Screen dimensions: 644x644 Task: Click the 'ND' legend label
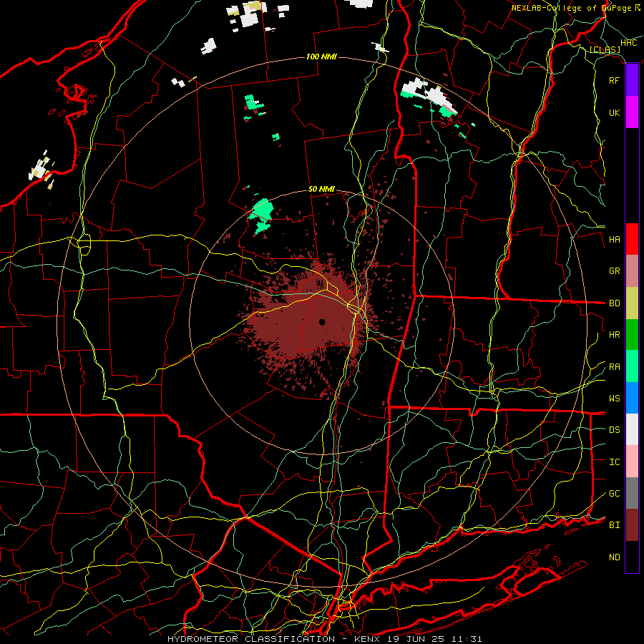[x=614, y=557]
